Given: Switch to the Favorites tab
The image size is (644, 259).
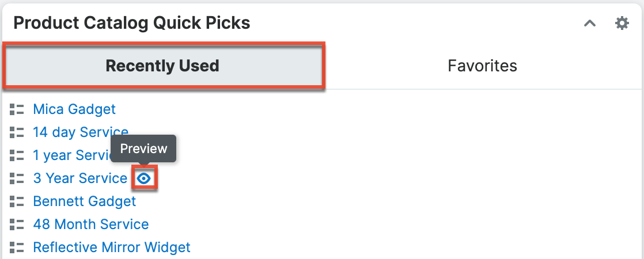Looking at the screenshot, I should (482, 66).
